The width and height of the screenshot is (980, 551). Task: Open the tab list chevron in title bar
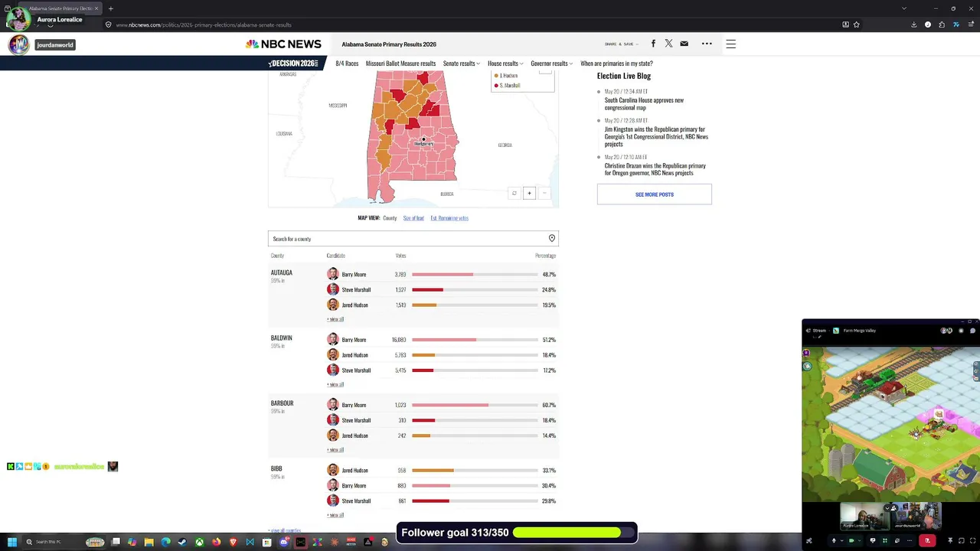click(x=903, y=8)
